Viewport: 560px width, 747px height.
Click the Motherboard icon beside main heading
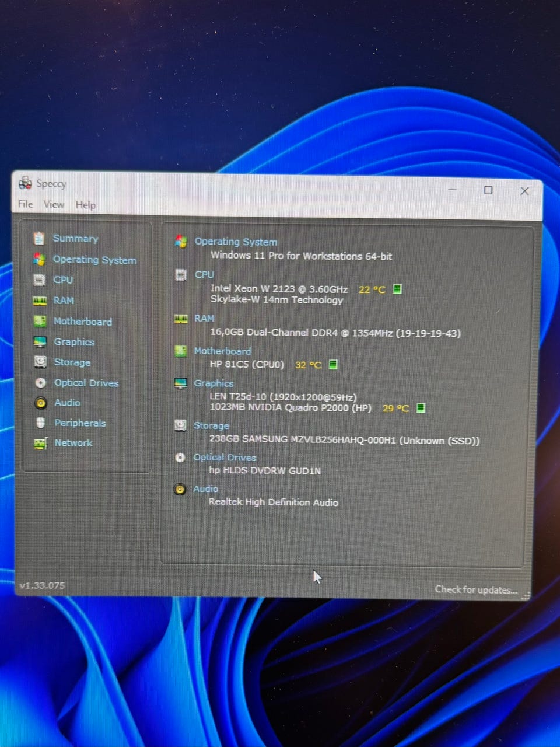coord(181,351)
